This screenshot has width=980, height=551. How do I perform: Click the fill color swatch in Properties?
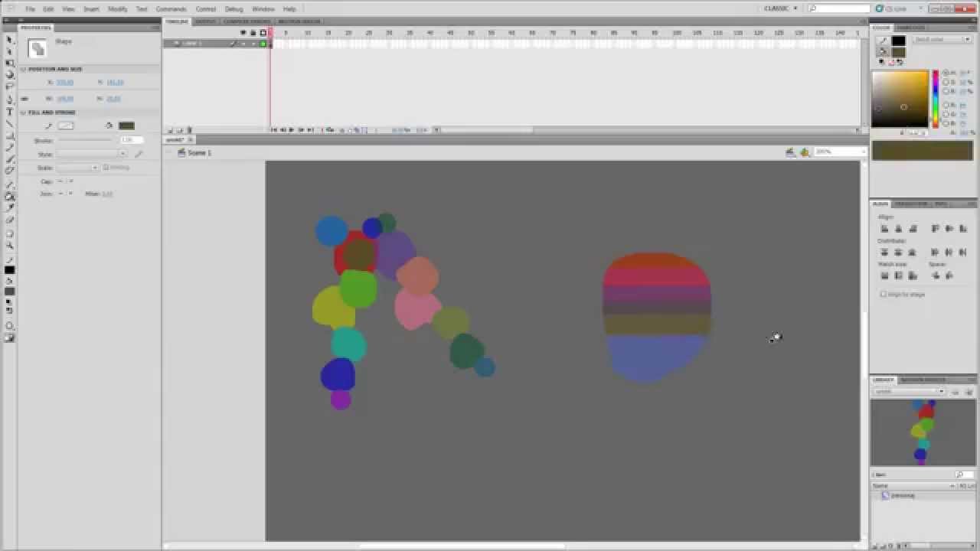click(x=126, y=126)
